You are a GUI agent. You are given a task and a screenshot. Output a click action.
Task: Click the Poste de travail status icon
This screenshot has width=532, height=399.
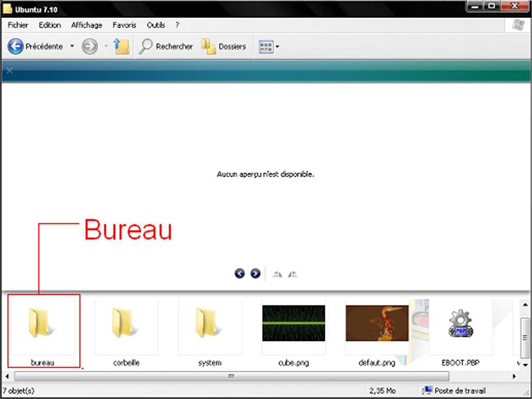(427, 390)
